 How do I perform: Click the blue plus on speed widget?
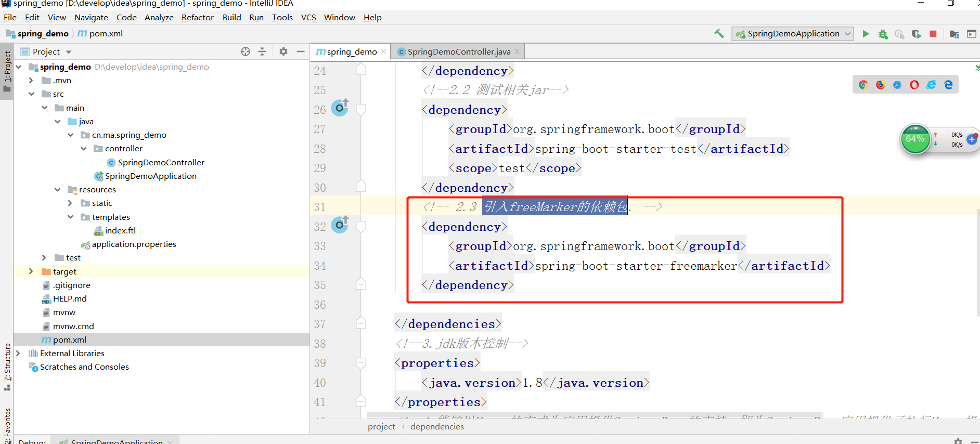coord(971,139)
